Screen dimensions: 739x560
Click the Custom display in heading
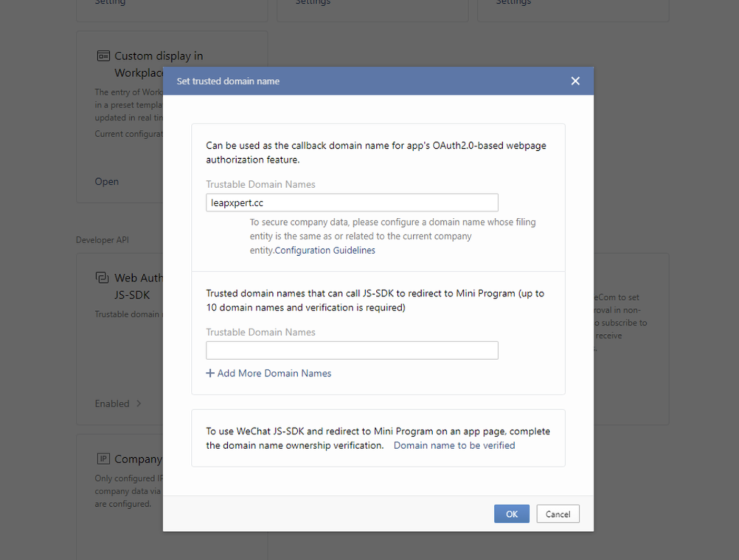tap(158, 56)
